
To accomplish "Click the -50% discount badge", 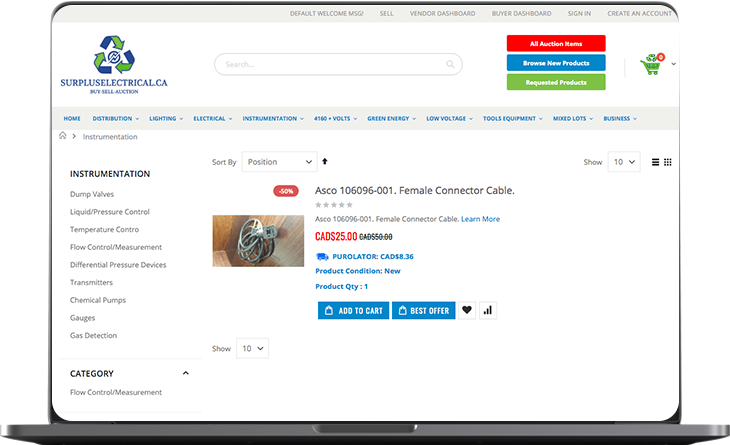I will pos(285,191).
